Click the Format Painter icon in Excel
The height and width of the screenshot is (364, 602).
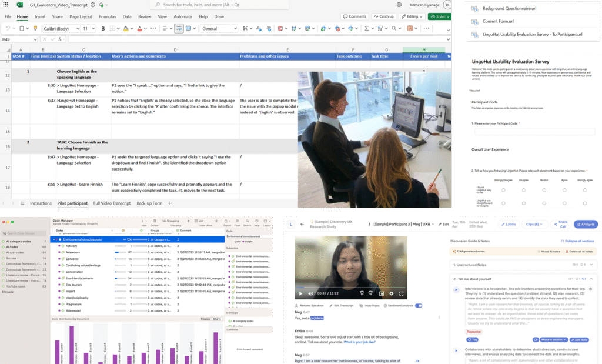(35, 28)
